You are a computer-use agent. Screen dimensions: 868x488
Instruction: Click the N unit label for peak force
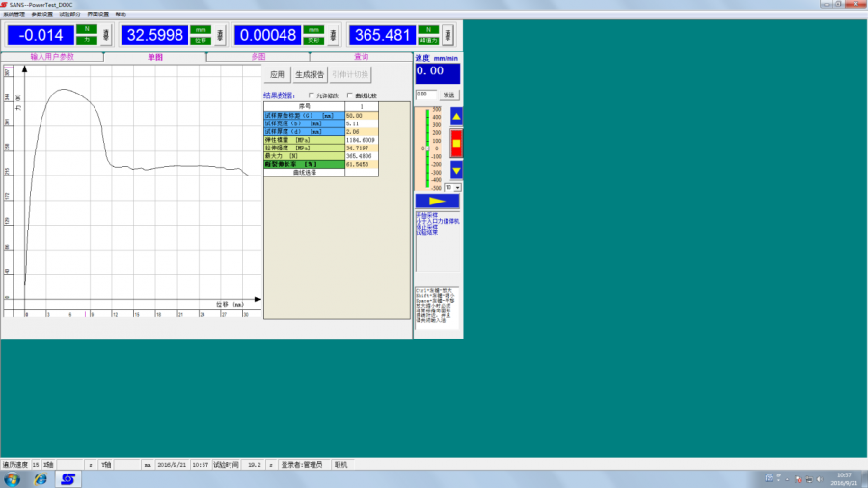(428, 29)
